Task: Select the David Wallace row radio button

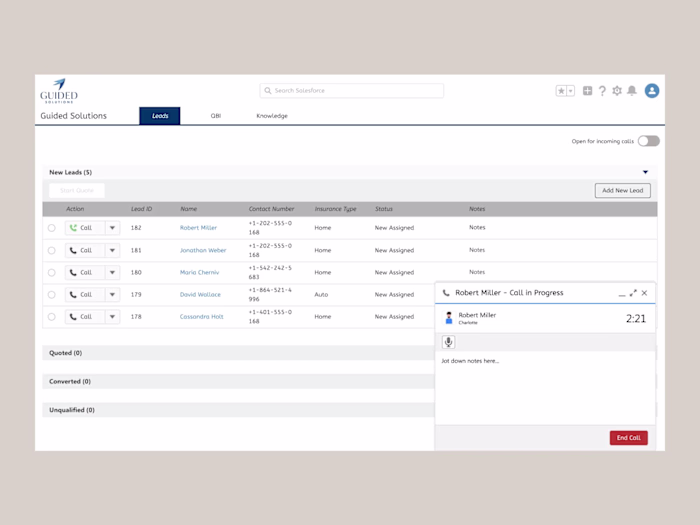Action: click(x=52, y=295)
